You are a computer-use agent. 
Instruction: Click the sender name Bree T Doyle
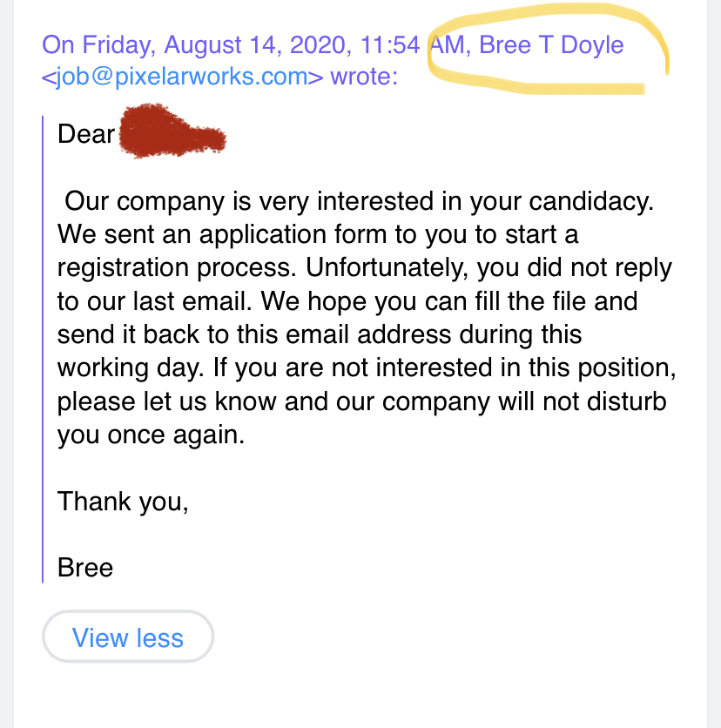pos(551,45)
